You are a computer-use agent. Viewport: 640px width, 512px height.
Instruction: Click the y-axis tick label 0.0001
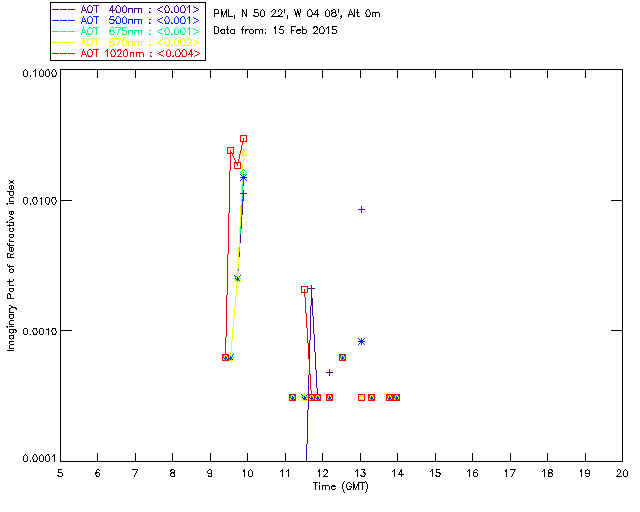pyautogui.click(x=39, y=459)
